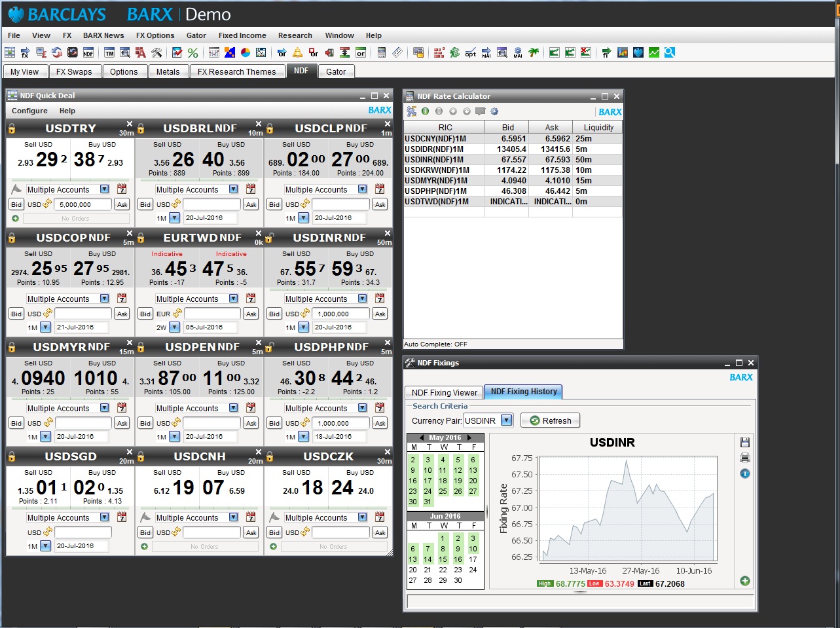Open the 2W tenor dropdown in EURTWDNDF tile

174,327
